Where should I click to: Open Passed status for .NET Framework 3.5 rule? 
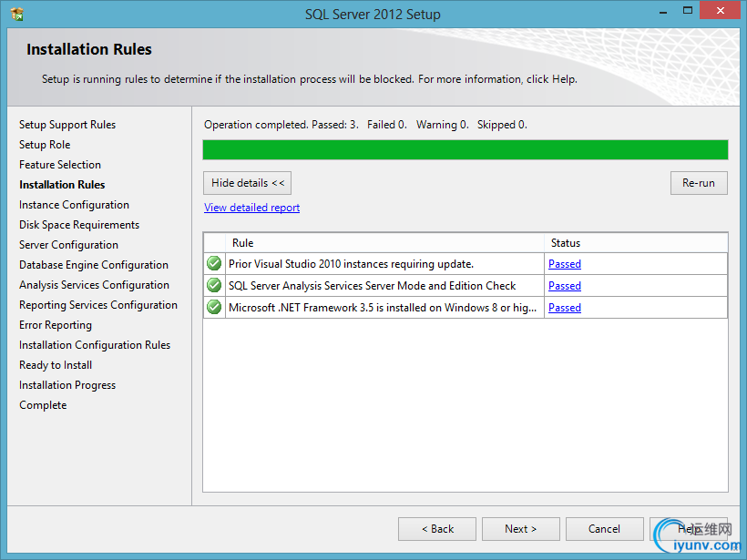[x=565, y=308]
